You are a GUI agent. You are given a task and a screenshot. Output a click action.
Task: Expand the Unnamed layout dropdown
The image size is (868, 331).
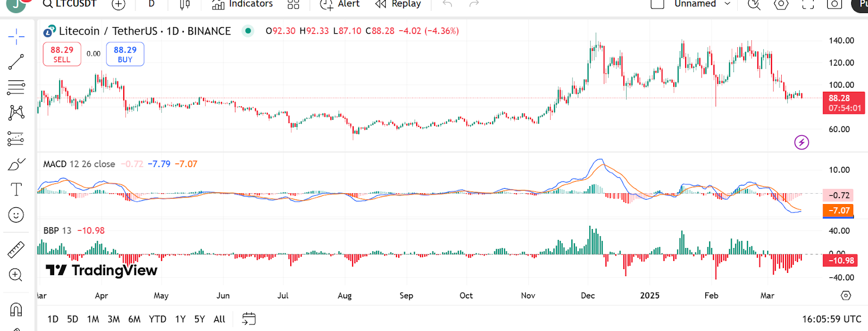[x=703, y=4]
